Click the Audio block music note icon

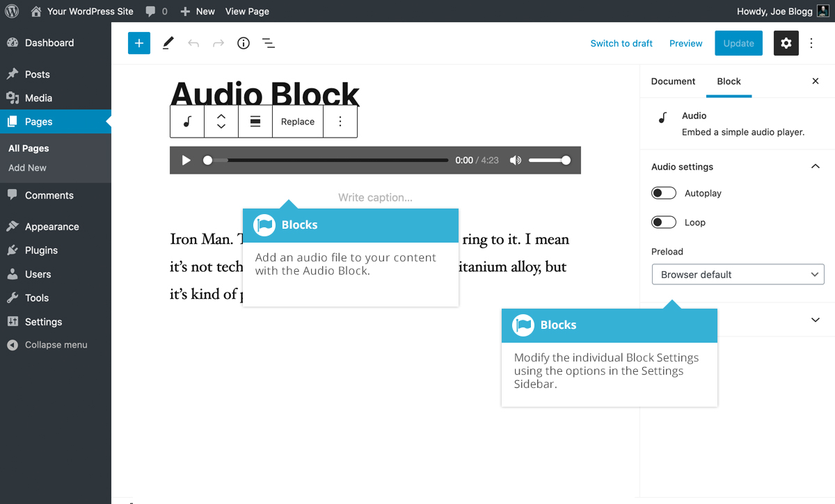click(x=186, y=121)
